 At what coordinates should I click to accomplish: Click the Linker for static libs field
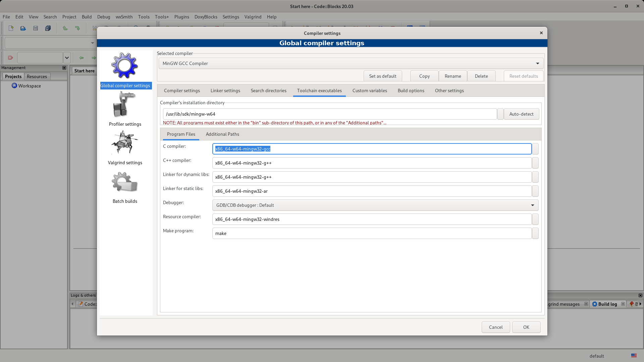tap(372, 191)
